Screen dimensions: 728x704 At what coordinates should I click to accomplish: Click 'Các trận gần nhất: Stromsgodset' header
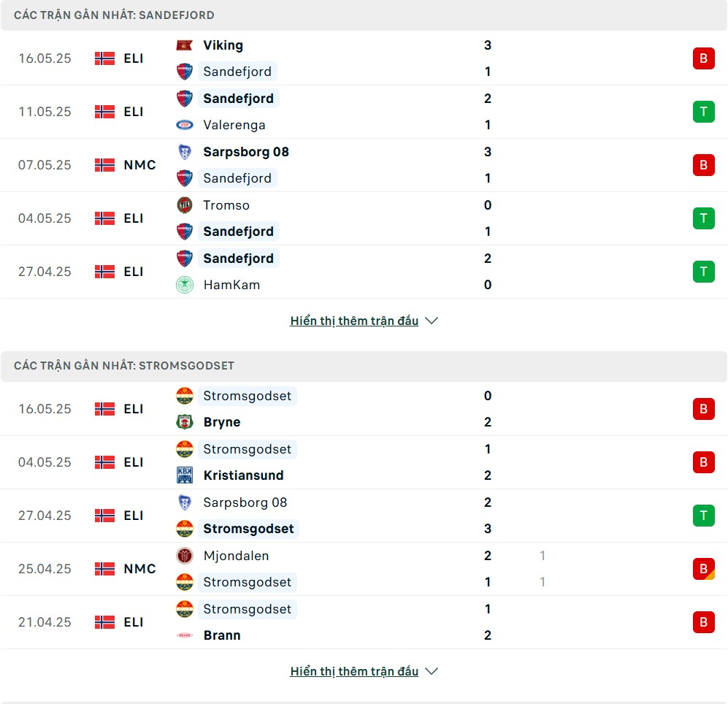[x=124, y=366]
